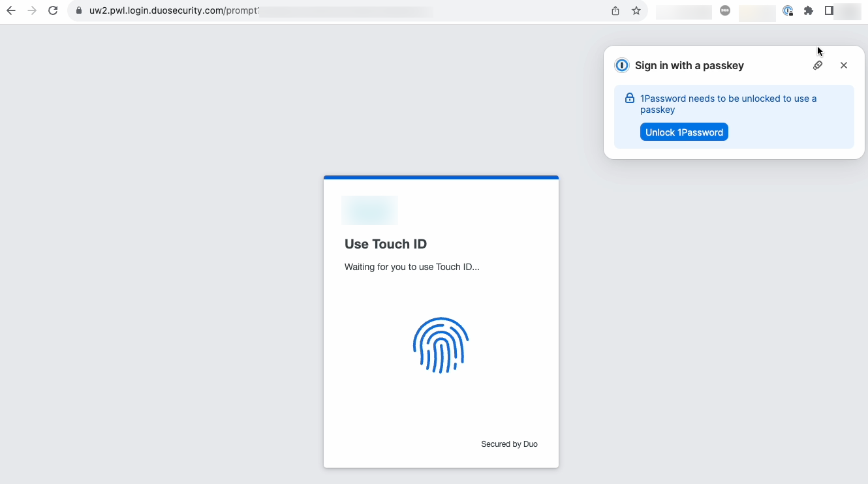Click the 1Password browser extension icon
The width and height of the screenshot is (868, 484).
pos(788,10)
